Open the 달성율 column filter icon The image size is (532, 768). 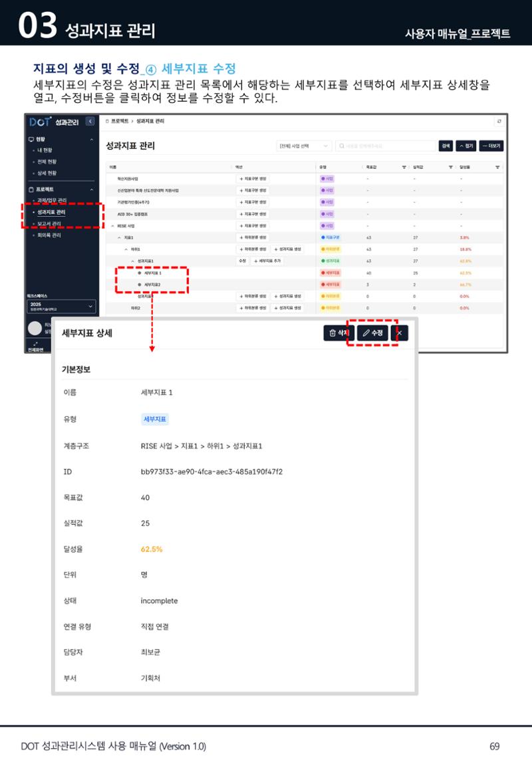497,168
